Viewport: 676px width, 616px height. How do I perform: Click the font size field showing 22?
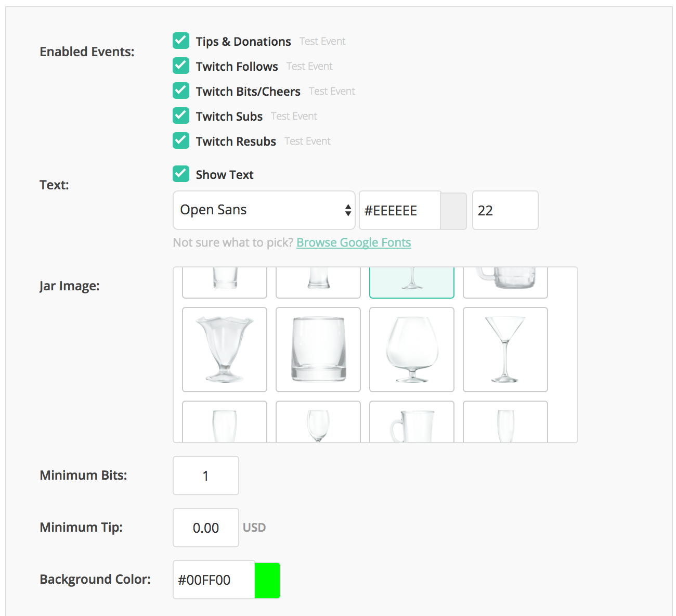[505, 210]
